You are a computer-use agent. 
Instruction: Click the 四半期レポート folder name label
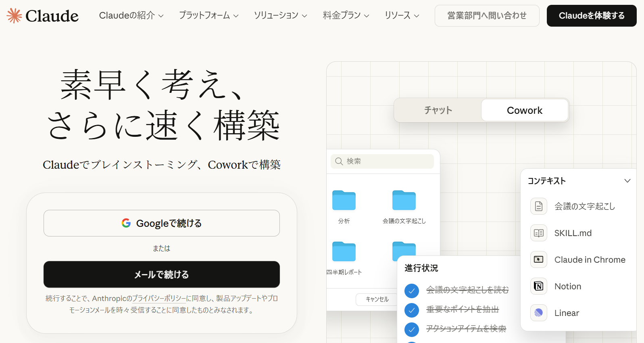pyautogui.click(x=344, y=272)
